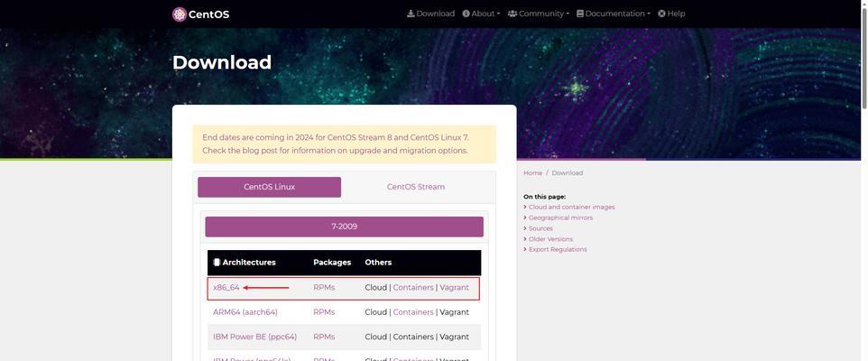Viewport: 868px width, 361px height.
Task: Collapse the 7-2009 release section
Action: [x=345, y=227]
